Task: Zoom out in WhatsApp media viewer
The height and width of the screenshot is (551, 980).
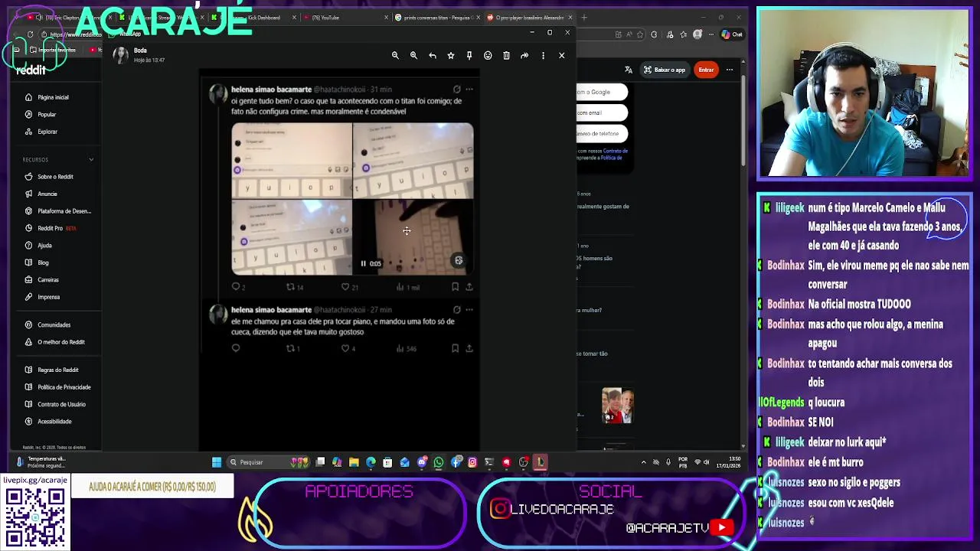Action: (x=395, y=55)
